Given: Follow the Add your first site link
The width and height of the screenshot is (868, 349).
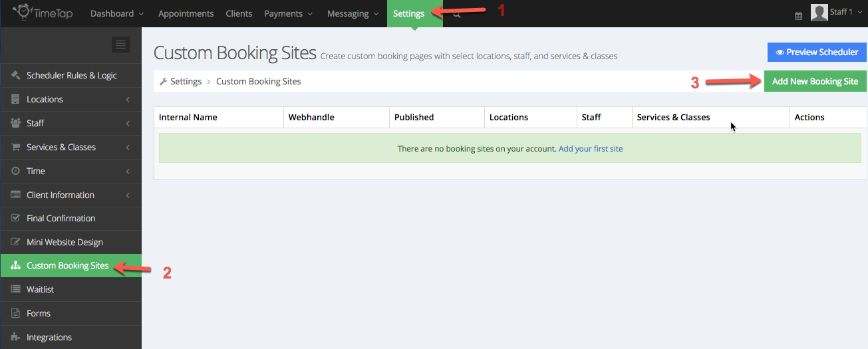Looking at the screenshot, I should coord(591,148).
